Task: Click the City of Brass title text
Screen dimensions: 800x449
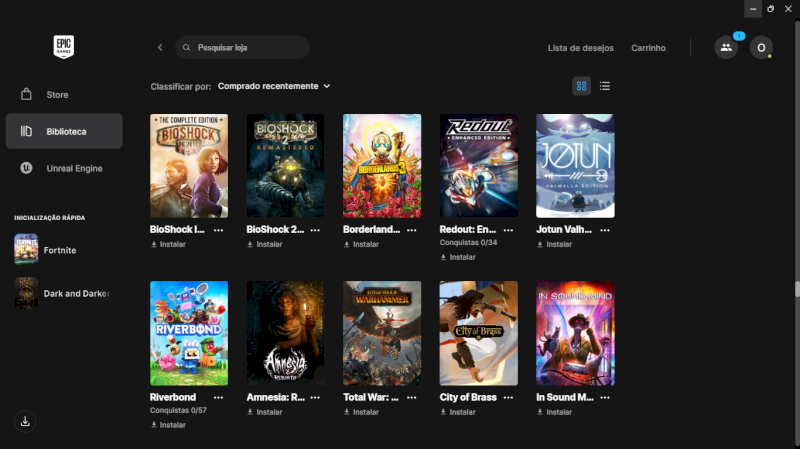Action: coord(468,397)
